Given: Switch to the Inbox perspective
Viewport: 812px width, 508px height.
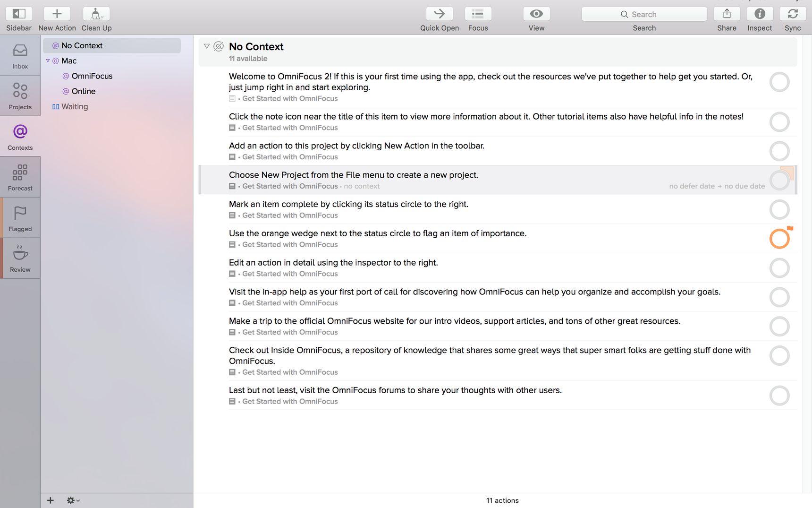Looking at the screenshot, I should (20, 56).
